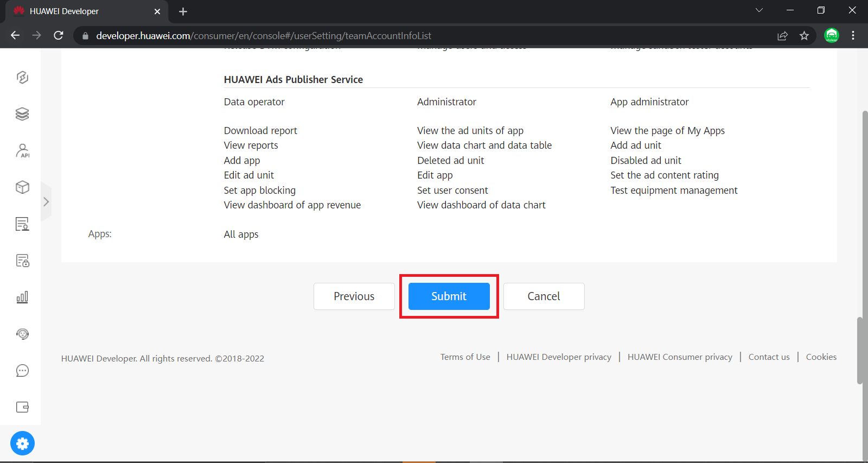Go back with the Previous button

click(354, 296)
